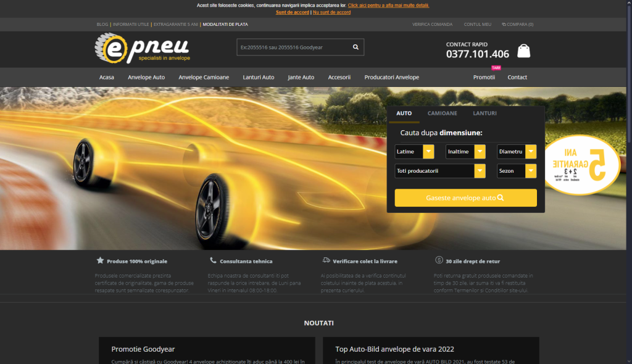The height and width of the screenshot is (364, 632).
Task: Click the Verificare colet la livrare heading
Action: coord(365,261)
